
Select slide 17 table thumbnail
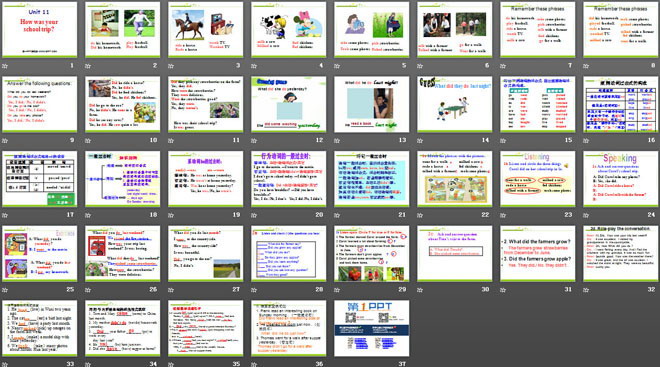[40, 178]
